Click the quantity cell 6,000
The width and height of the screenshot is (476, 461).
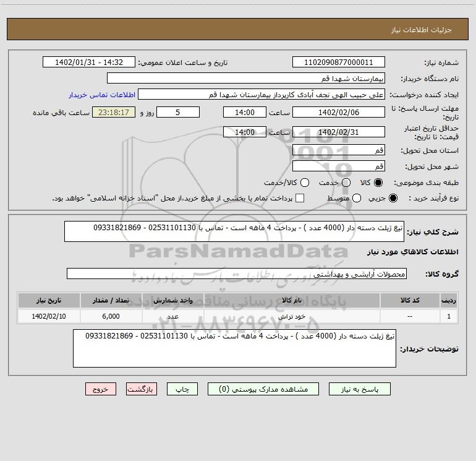coord(111,316)
